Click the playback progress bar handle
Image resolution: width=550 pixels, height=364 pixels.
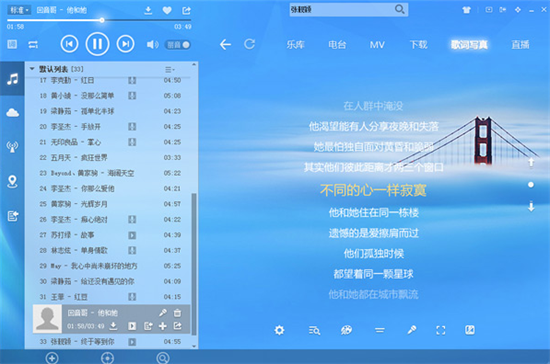[x=102, y=20]
